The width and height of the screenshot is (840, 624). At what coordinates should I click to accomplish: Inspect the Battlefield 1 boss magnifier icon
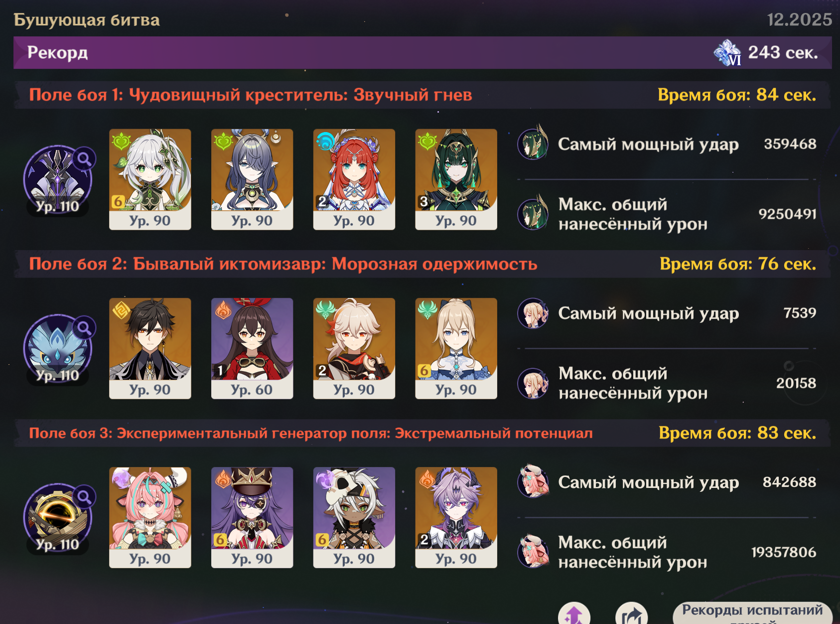coord(85,159)
